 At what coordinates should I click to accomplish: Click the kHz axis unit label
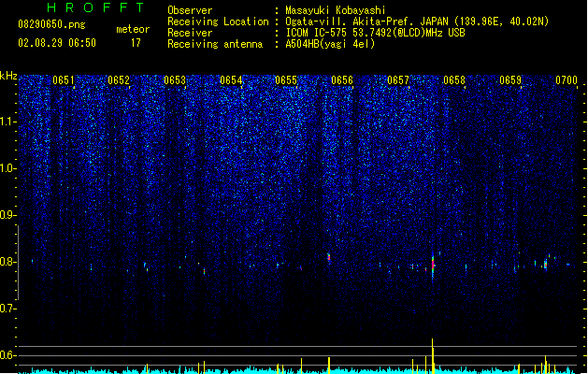point(8,76)
